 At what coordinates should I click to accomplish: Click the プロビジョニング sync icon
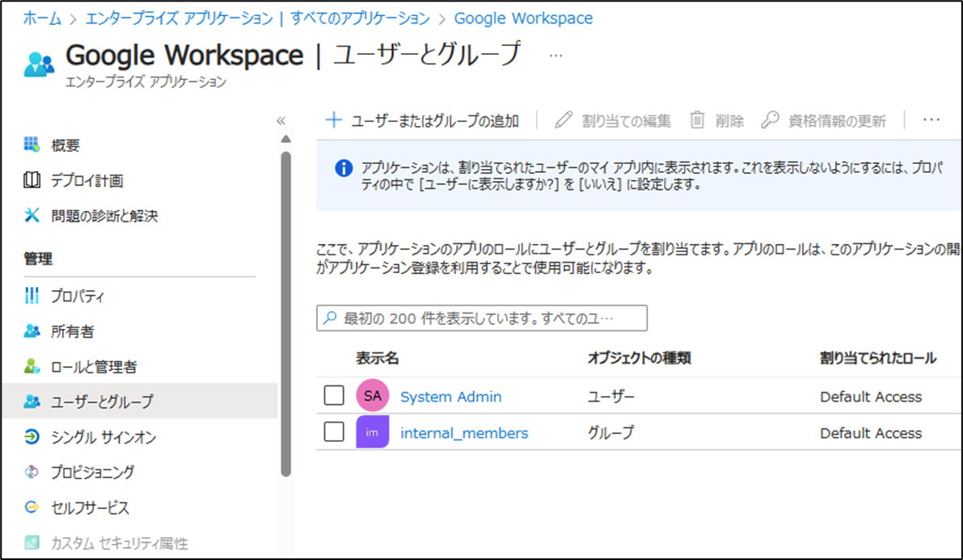(x=32, y=472)
